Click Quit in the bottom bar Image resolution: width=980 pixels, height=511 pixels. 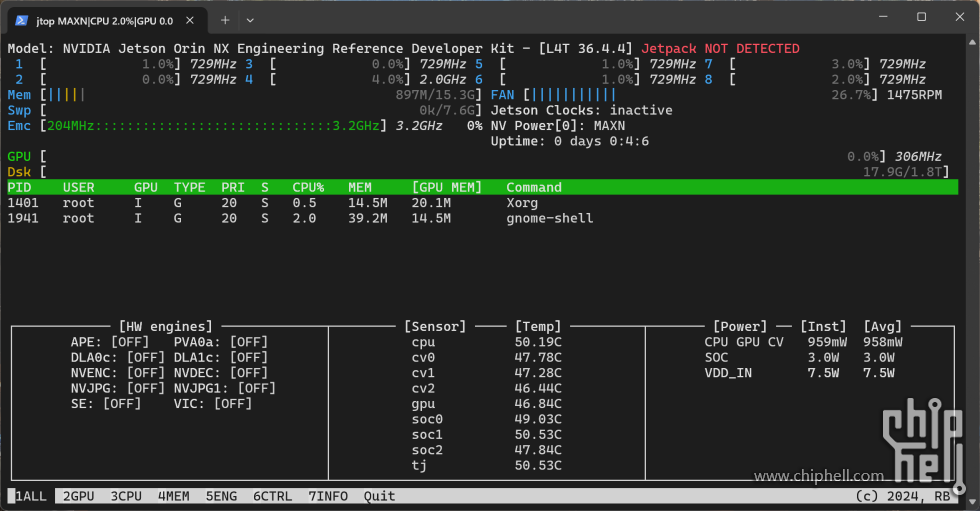pos(379,496)
